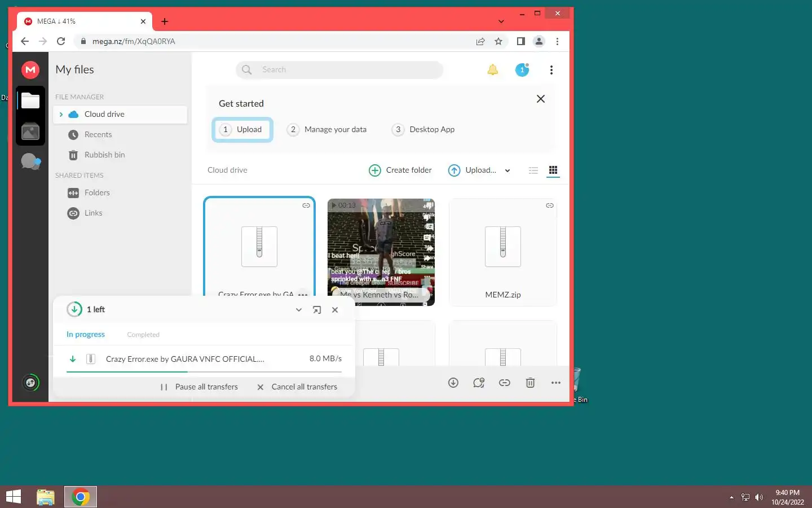Bookmark this page with the star
Image resolution: width=812 pixels, height=508 pixels.
click(498, 41)
